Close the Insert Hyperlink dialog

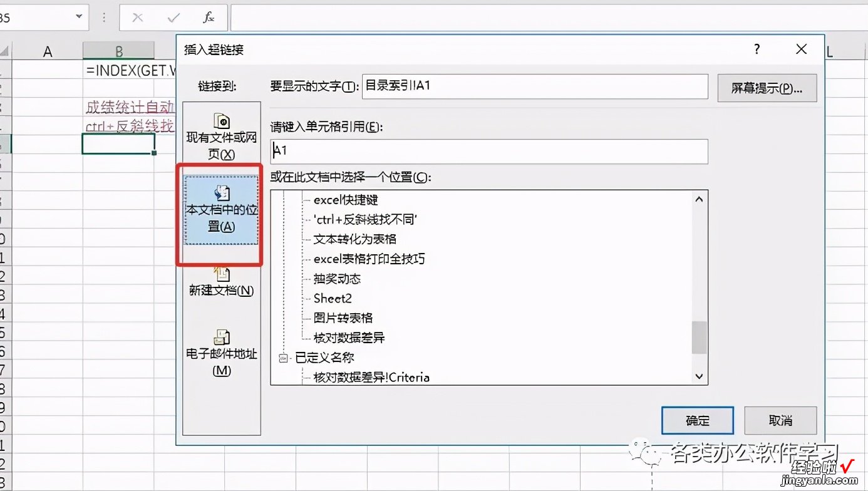coord(801,49)
